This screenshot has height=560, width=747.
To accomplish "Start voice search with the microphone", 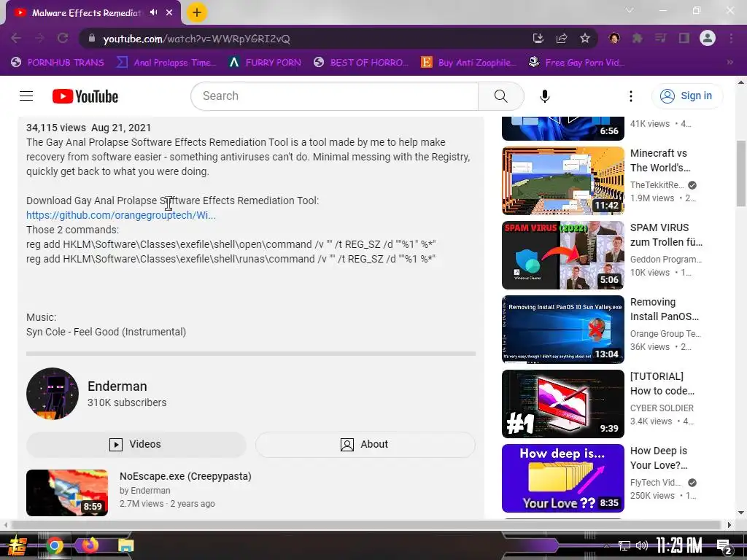I will pyautogui.click(x=544, y=96).
